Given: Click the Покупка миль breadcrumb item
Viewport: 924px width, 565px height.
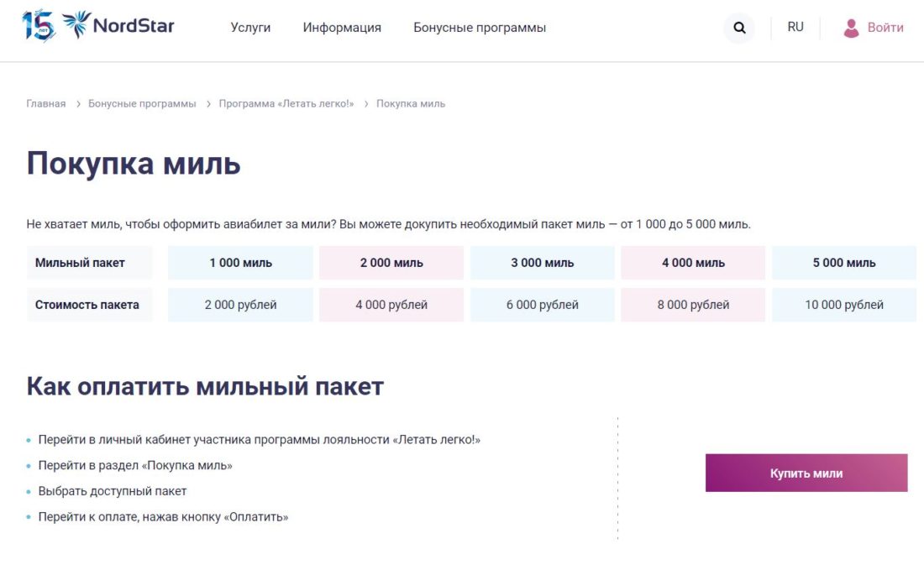Looking at the screenshot, I should (x=411, y=102).
